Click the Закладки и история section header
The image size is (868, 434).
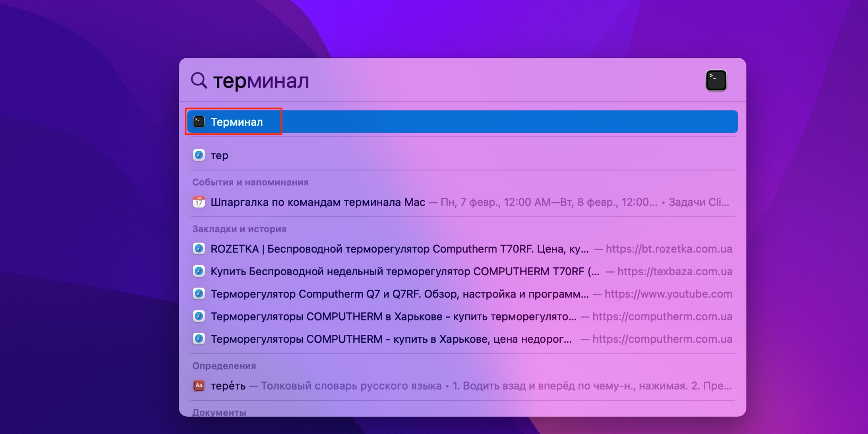[x=240, y=228]
